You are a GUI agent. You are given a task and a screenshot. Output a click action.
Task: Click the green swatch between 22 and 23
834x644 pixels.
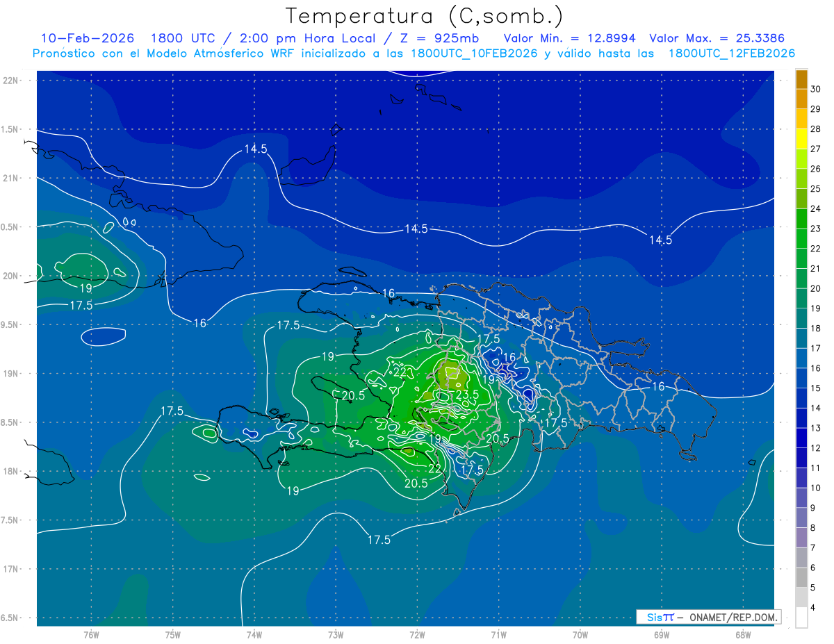click(801, 239)
